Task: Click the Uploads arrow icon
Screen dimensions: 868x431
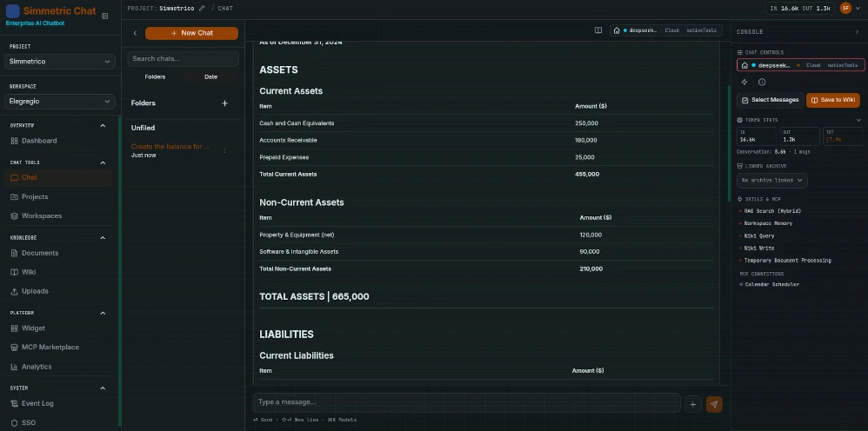Action: [x=15, y=291]
